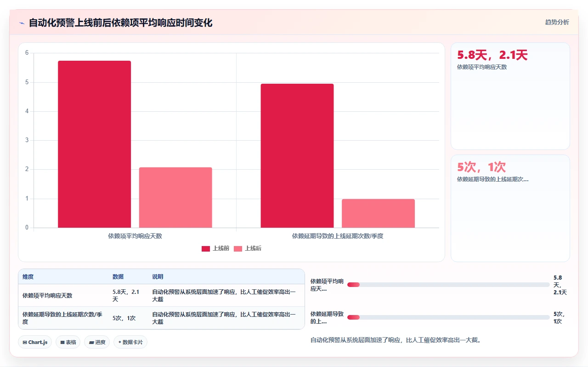Click the 5.8天，2.1天 data card
Screen dimensions: 588x367
[510, 96]
